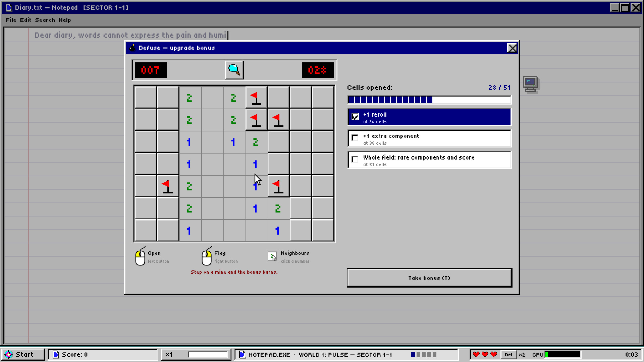Click the Notepad document icon in the title bar
644x362 pixels.
pyautogui.click(x=9, y=7)
